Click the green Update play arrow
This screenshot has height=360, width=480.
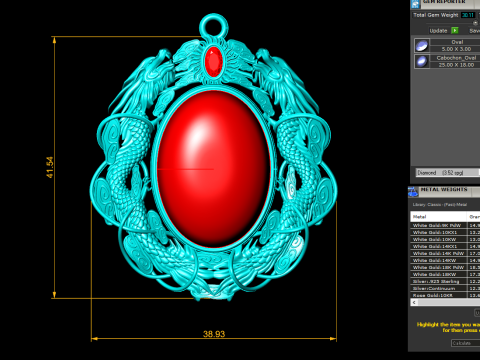click(455, 31)
